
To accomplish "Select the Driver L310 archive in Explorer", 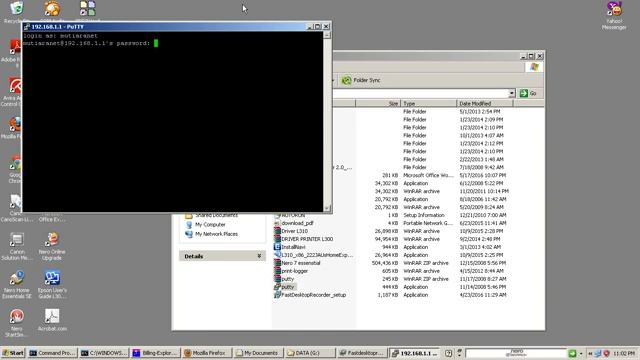I will (291, 231).
